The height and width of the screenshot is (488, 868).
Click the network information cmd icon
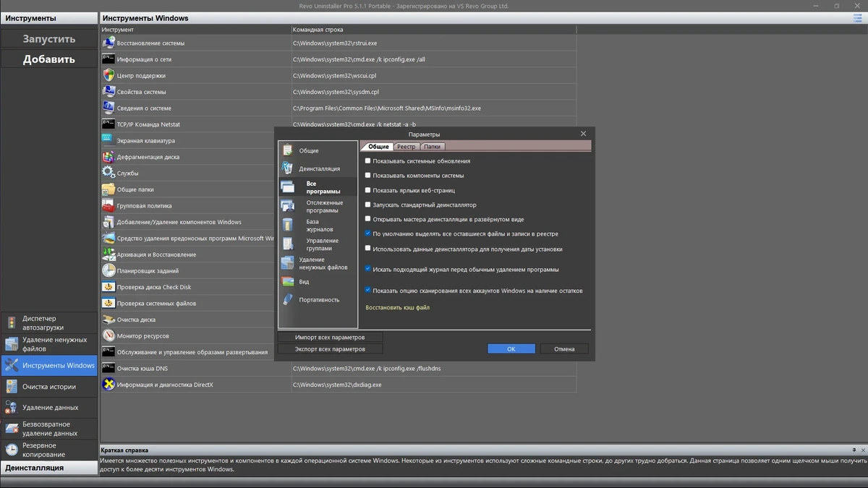[x=109, y=59]
